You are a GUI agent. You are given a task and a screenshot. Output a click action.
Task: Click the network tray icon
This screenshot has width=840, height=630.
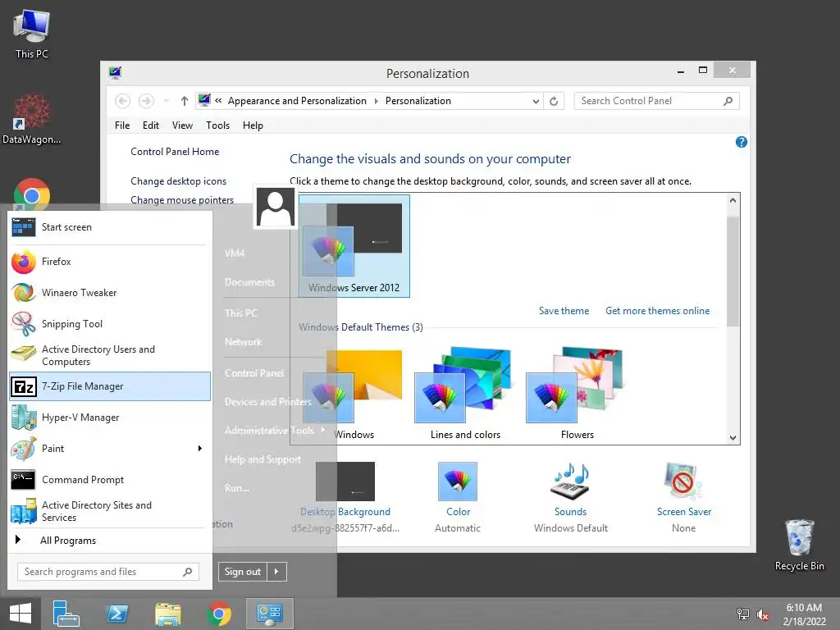pyautogui.click(x=742, y=614)
